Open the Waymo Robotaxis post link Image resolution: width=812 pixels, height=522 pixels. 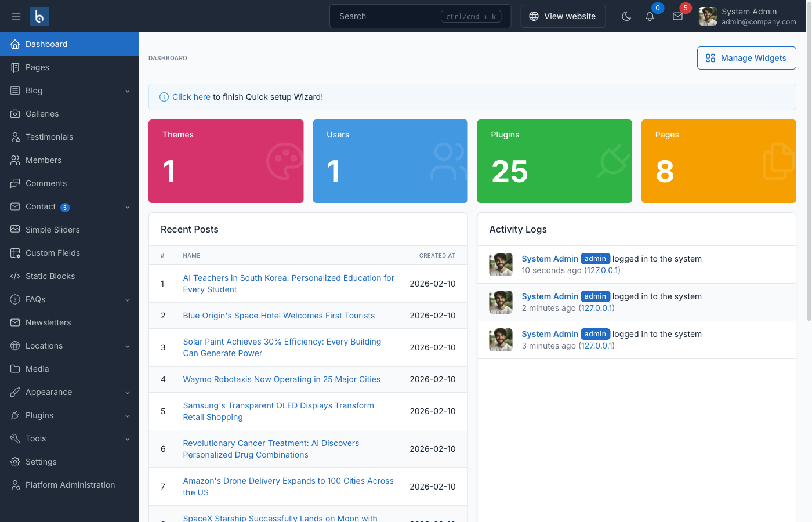click(282, 379)
